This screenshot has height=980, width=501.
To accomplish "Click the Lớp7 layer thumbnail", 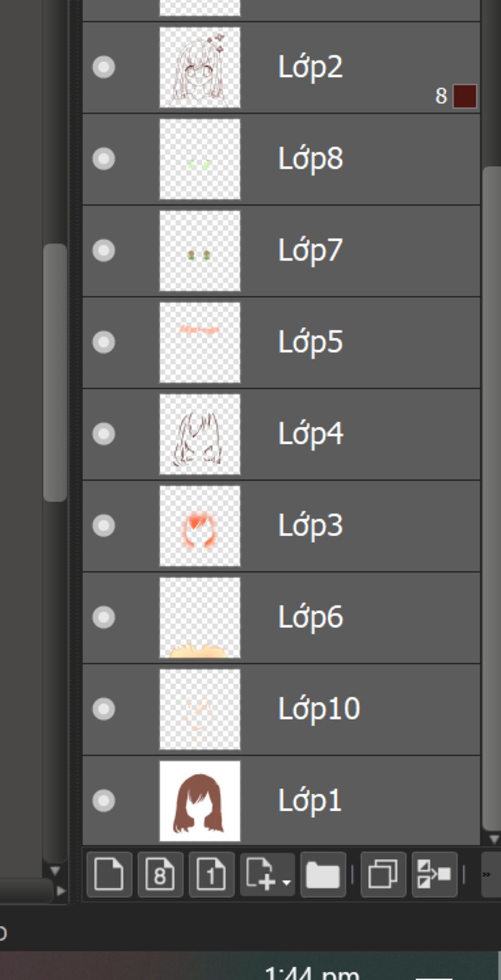I will (200, 251).
